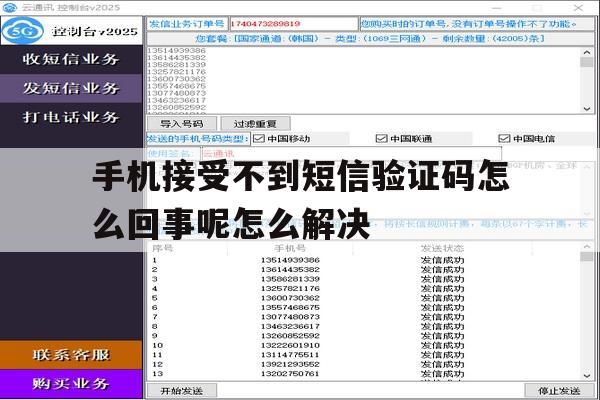Select number 13202750761 in the results table

coord(290,374)
